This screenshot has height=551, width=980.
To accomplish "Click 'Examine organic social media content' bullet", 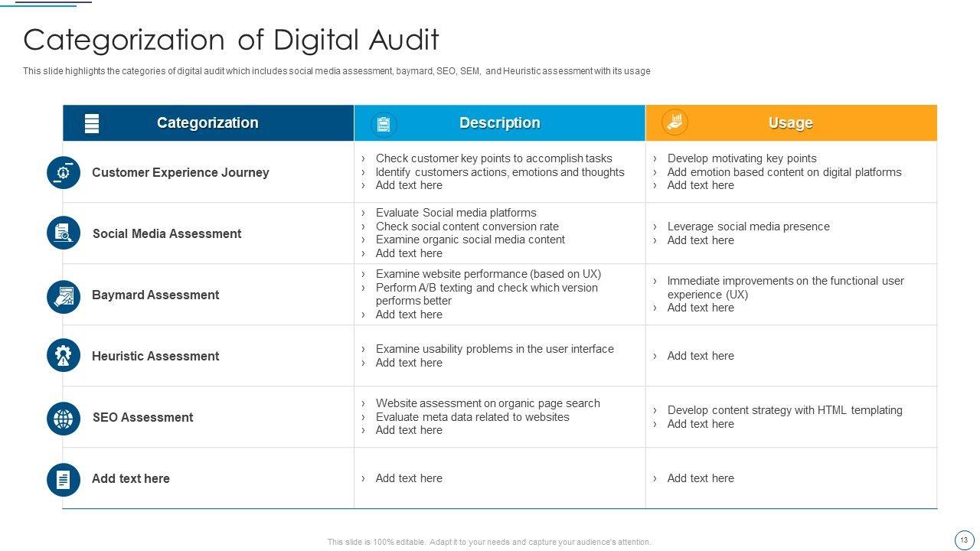I will (470, 240).
